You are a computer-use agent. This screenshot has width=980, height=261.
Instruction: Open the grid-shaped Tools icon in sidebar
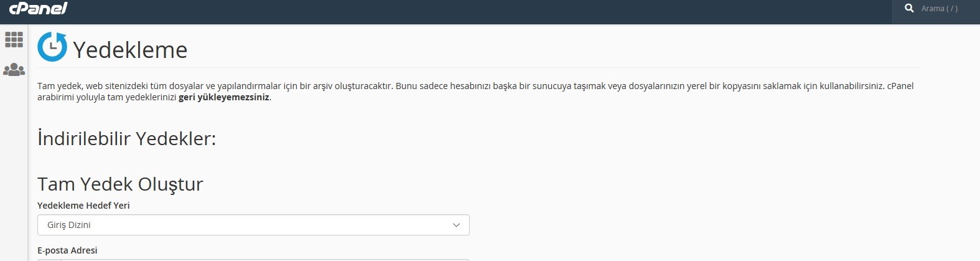coord(14,40)
